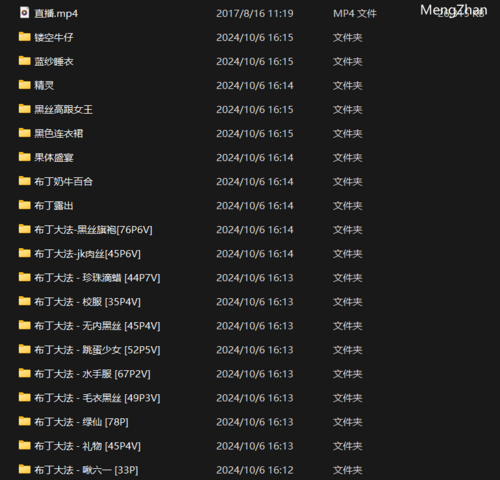The width and height of the screenshot is (500, 480).
Task: Click the folder icon of 水手服 [67P2V]
Action: pyautogui.click(x=24, y=373)
